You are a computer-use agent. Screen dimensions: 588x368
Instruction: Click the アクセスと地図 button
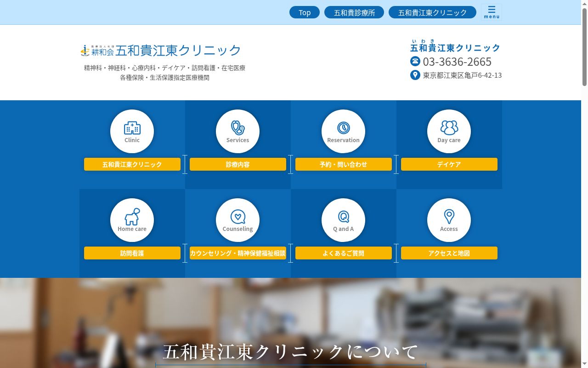pyautogui.click(x=449, y=253)
